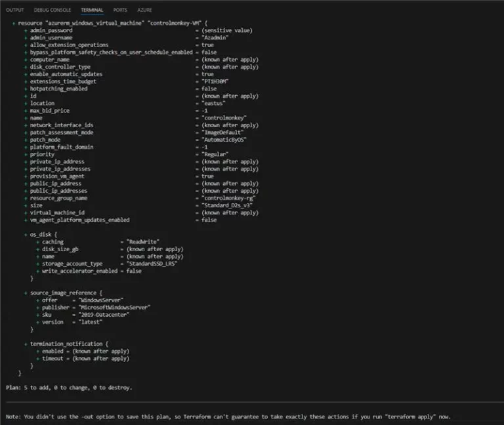
Task: Click the os_disk block header
Action: coord(43,234)
